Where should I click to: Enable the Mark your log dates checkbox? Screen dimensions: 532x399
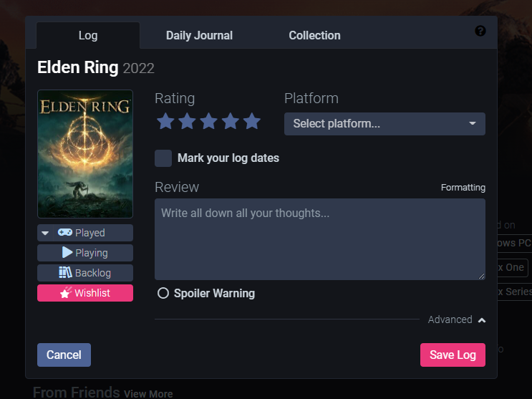163,158
